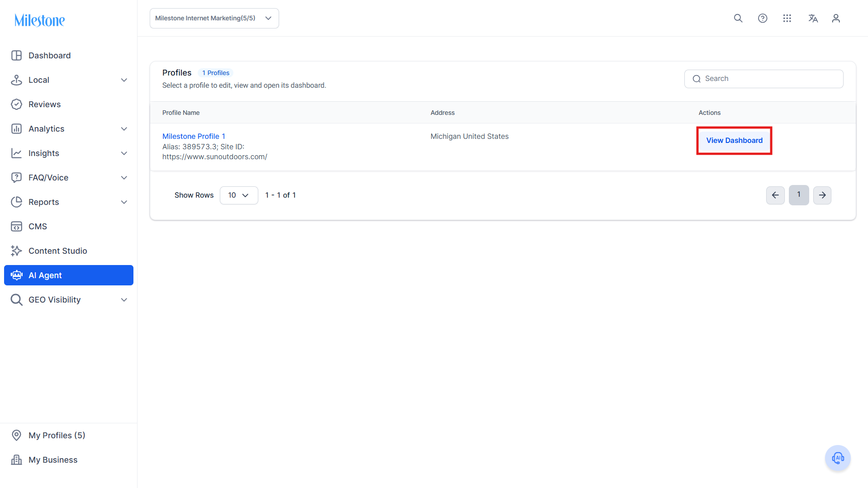Select AI Agent in the sidebar
The height and width of the screenshot is (488, 868).
[x=69, y=275]
